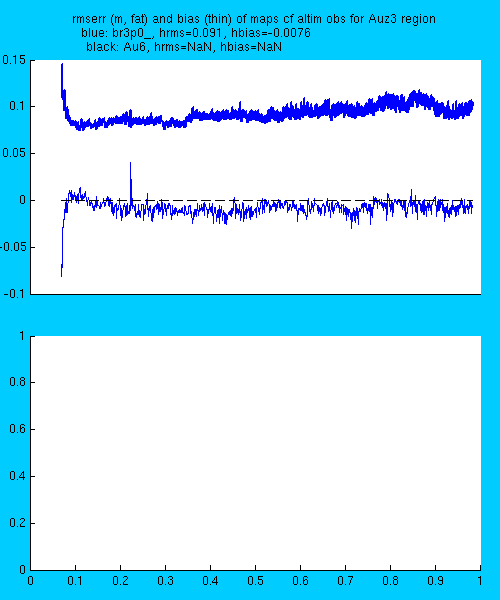The width and height of the screenshot is (500, 600).
Task: Click the upper plot y-axis zero label
Action: click(23, 200)
